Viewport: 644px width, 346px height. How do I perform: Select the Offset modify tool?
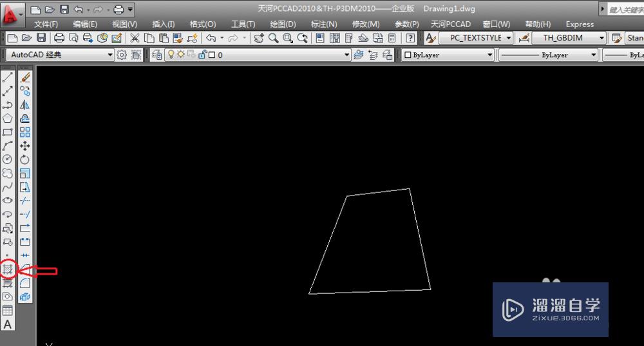(25, 118)
